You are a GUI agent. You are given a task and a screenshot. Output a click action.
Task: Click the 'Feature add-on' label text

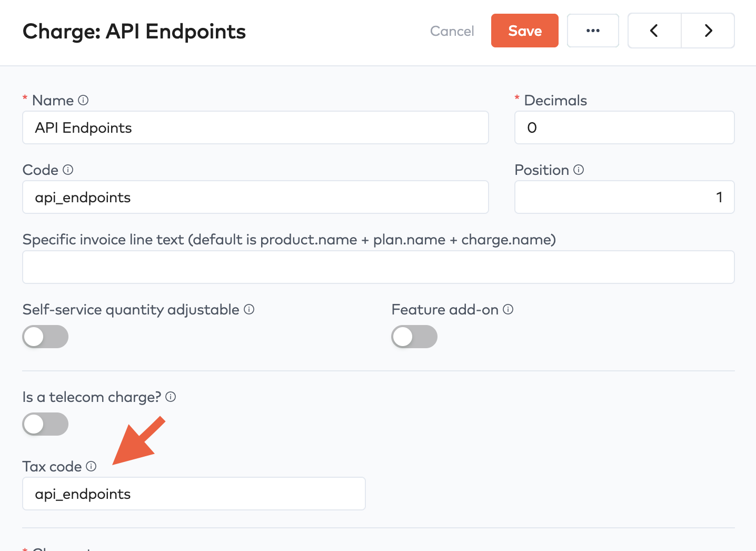445,309
